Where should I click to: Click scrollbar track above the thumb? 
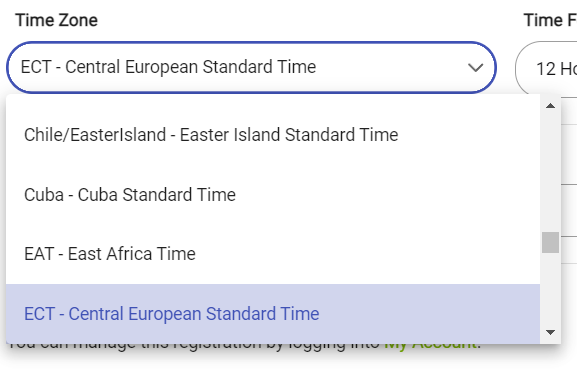(x=550, y=171)
